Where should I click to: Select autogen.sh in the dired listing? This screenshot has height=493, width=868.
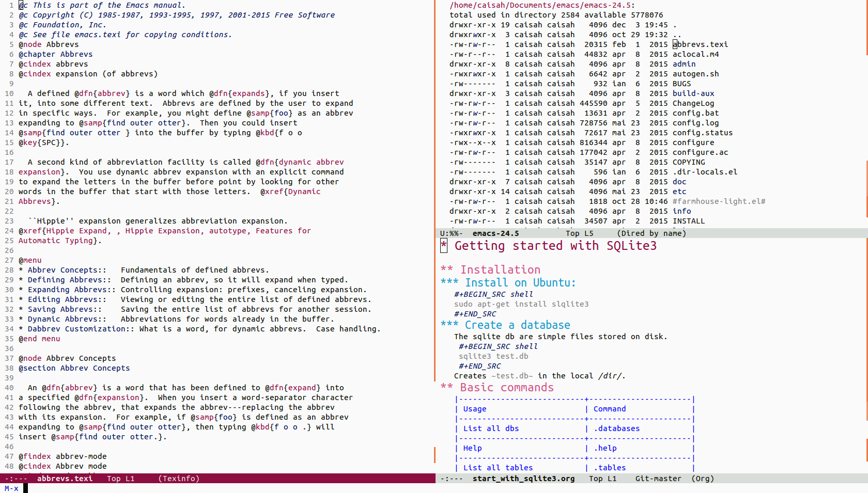pos(695,74)
